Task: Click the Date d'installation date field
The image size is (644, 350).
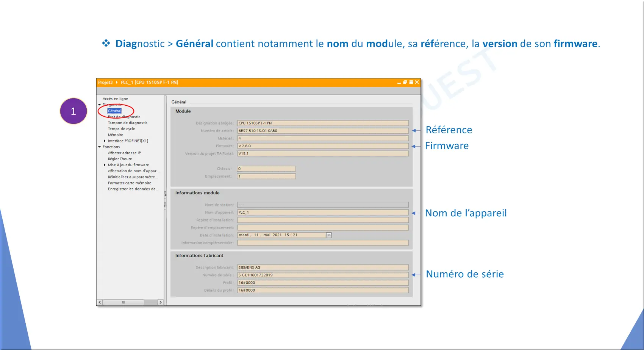Action: coord(281,235)
